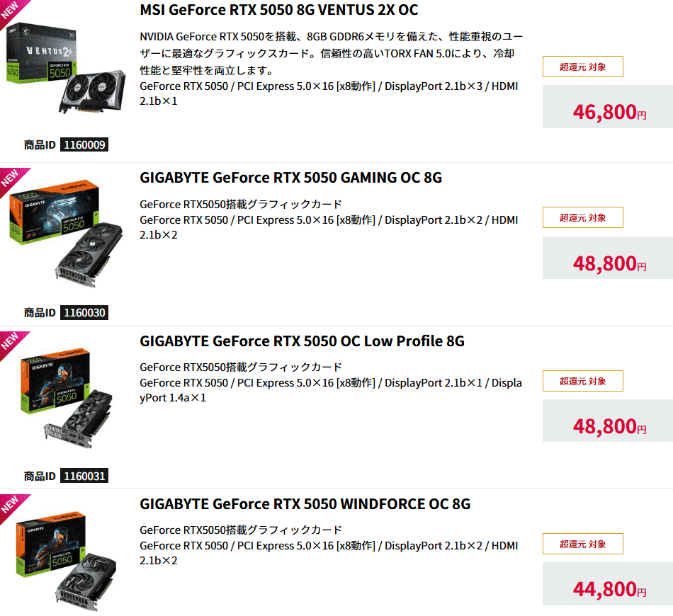673x616 pixels.
Task: Click the 44,800円 price box
Action: 608,584
